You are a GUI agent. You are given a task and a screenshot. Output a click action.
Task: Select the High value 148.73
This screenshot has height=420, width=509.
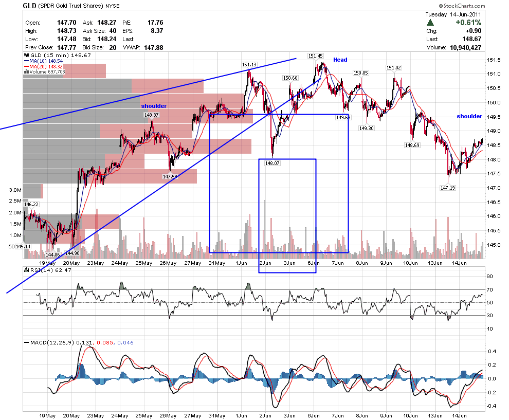(66, 31)
